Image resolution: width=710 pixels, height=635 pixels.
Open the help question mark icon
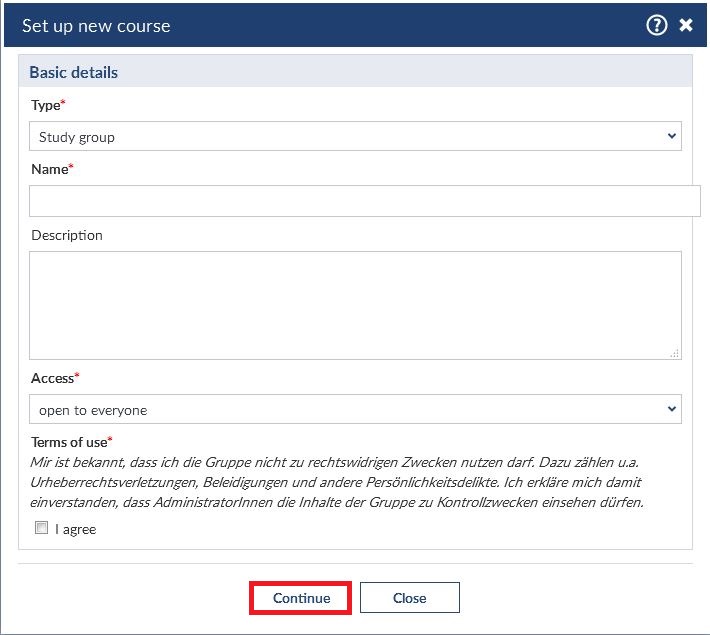(656, 26)
